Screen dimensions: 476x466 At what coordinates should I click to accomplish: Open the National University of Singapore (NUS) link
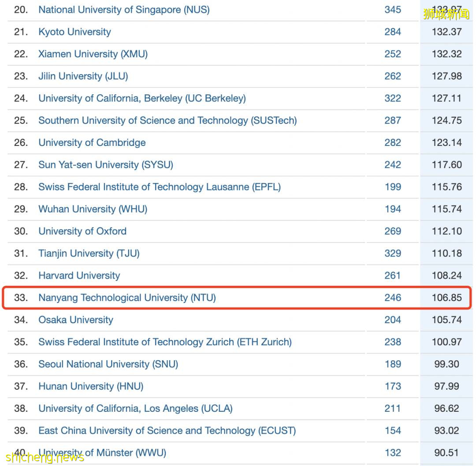click(x=124, y=10)
